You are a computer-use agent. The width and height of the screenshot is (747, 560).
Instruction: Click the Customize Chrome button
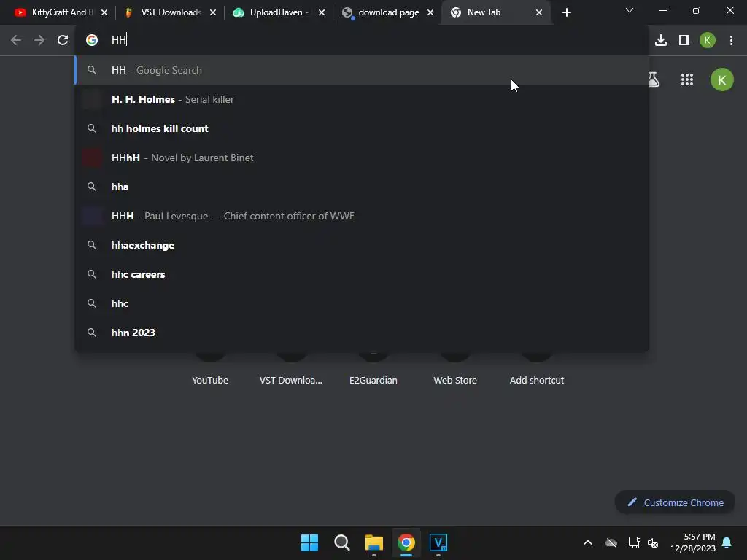tap(675, 502)
